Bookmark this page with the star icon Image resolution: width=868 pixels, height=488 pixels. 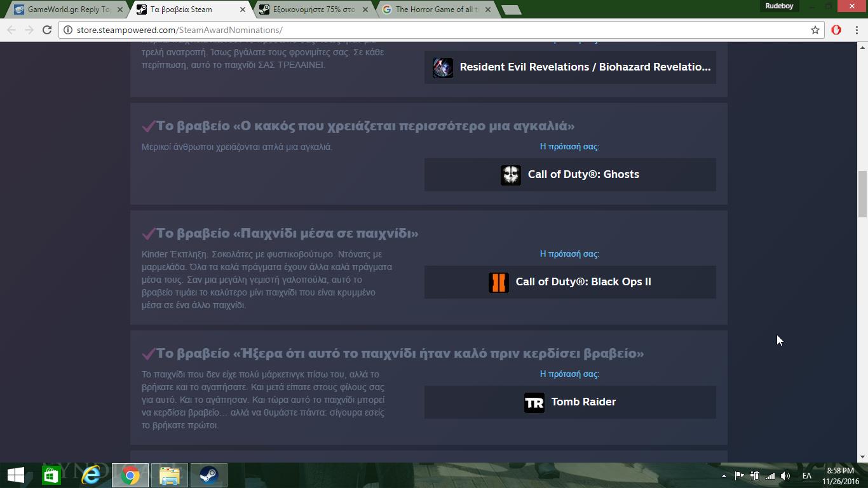coord(815,30)
